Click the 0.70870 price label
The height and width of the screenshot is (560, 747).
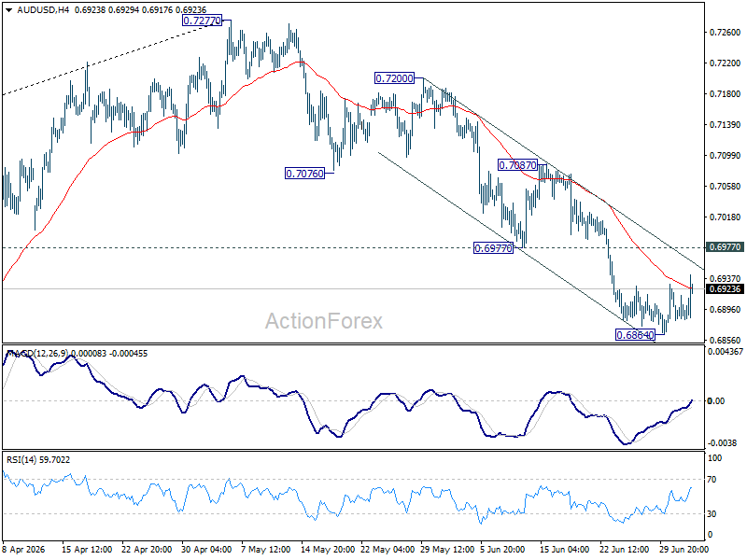click(x=517, y=165)
